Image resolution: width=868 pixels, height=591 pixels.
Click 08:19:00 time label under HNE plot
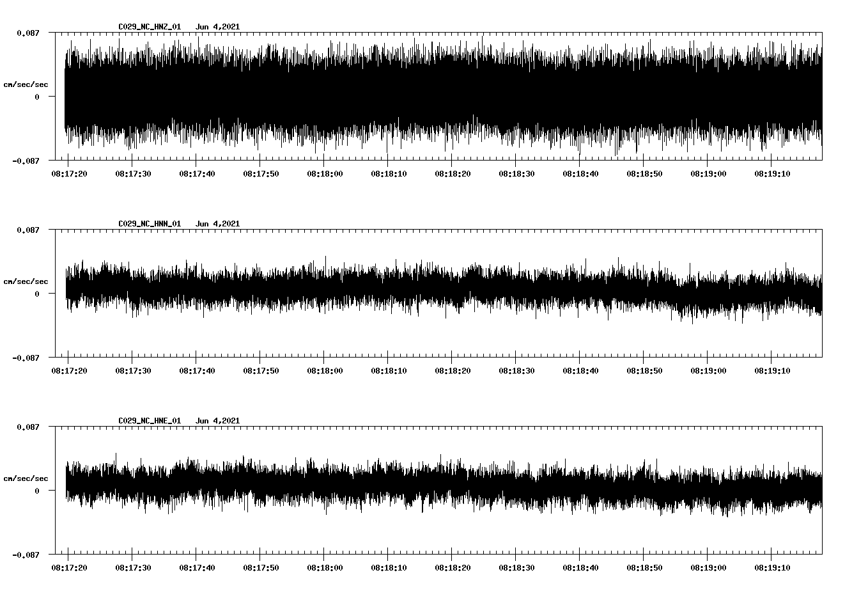tap(708, 568)
